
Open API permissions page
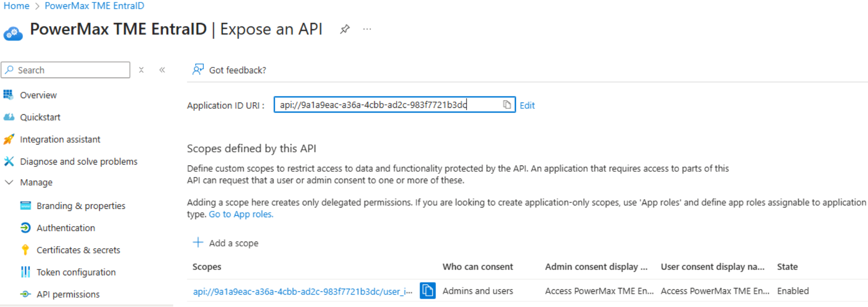click(68, 294)
